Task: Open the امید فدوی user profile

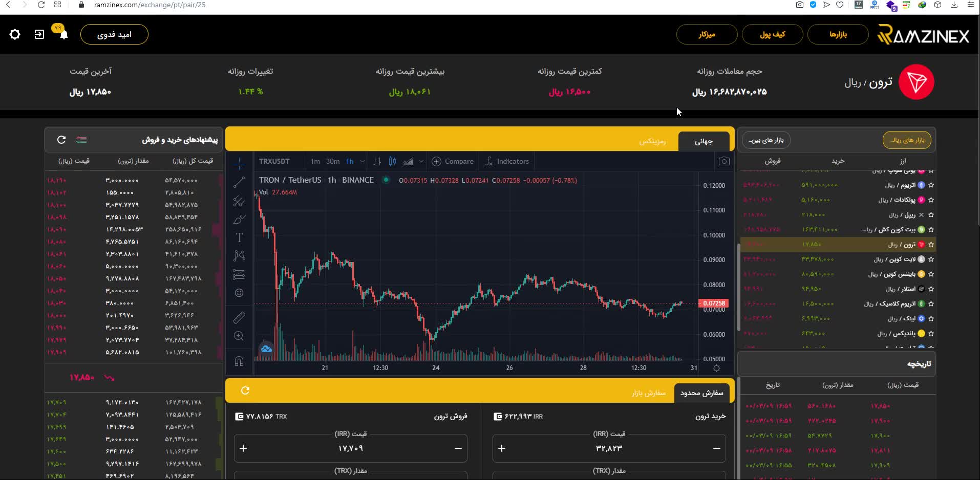Action: click(114, 34)
